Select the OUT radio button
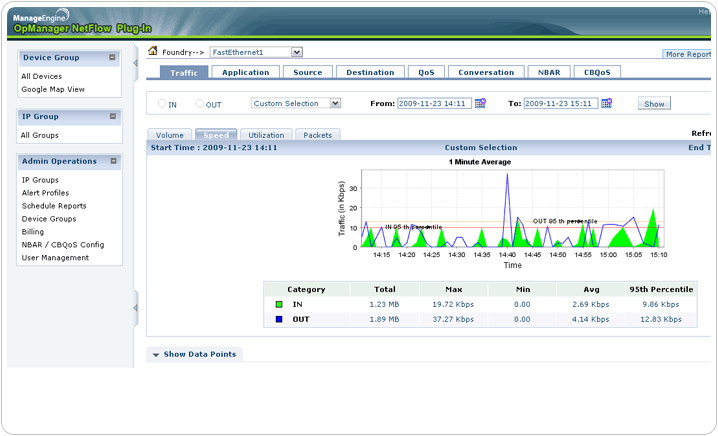The height and width of the screenshot is (436, 718). tap(200, 103)
